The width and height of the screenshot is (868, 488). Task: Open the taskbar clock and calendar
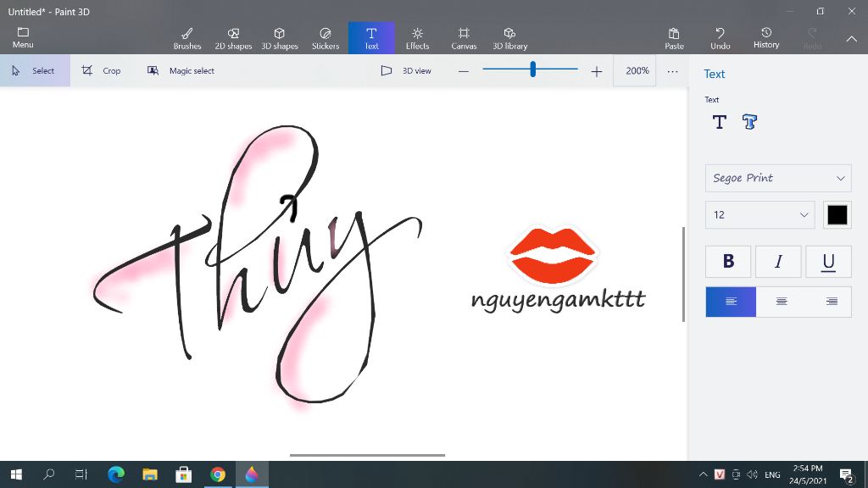pos(808,474)
